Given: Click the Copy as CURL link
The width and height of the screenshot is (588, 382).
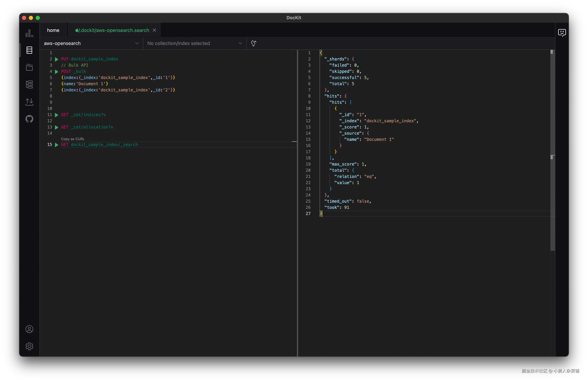Looking at the screenshot, I should (x=73, y=139).
